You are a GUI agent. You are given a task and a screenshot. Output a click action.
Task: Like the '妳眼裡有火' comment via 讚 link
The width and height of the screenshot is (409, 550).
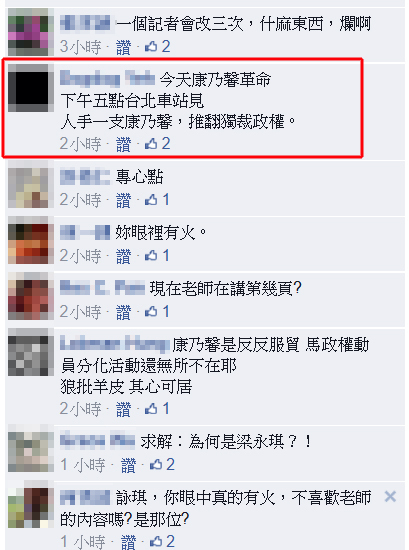(123, 256)
